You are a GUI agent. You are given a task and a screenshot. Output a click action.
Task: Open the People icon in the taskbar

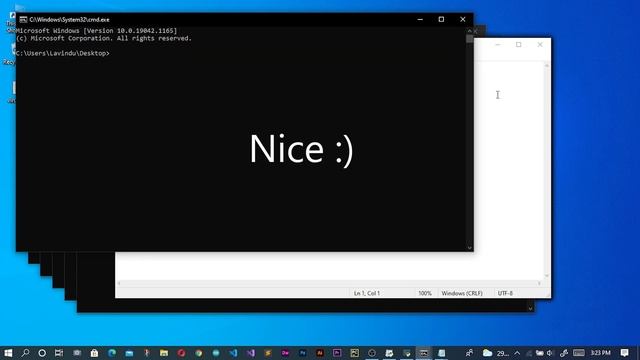(x=469, y=353)
